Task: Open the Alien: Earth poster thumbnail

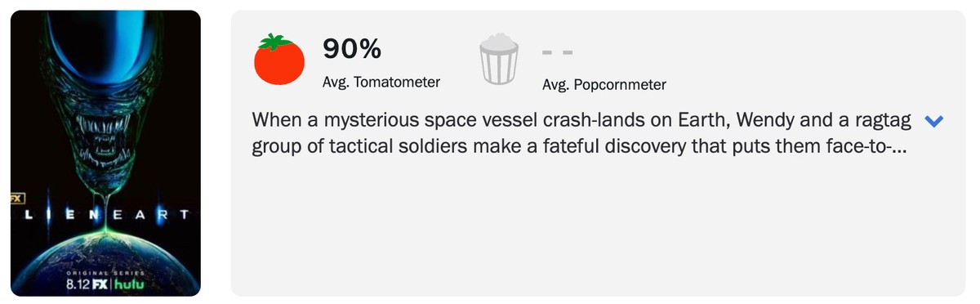Action: (105, 153)
